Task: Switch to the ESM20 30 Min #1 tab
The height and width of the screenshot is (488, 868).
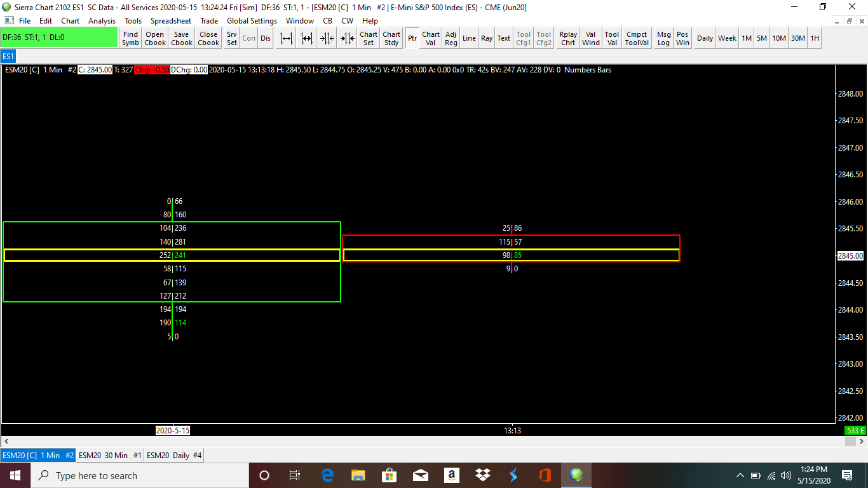Action: coord(110,455)
